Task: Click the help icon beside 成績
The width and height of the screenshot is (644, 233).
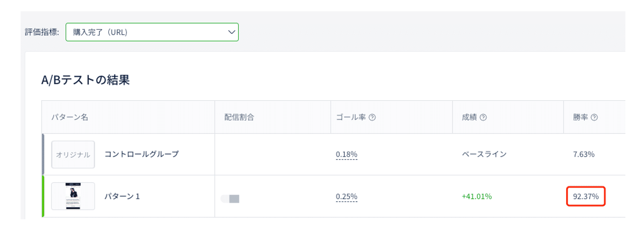Action: coord(483,117)
